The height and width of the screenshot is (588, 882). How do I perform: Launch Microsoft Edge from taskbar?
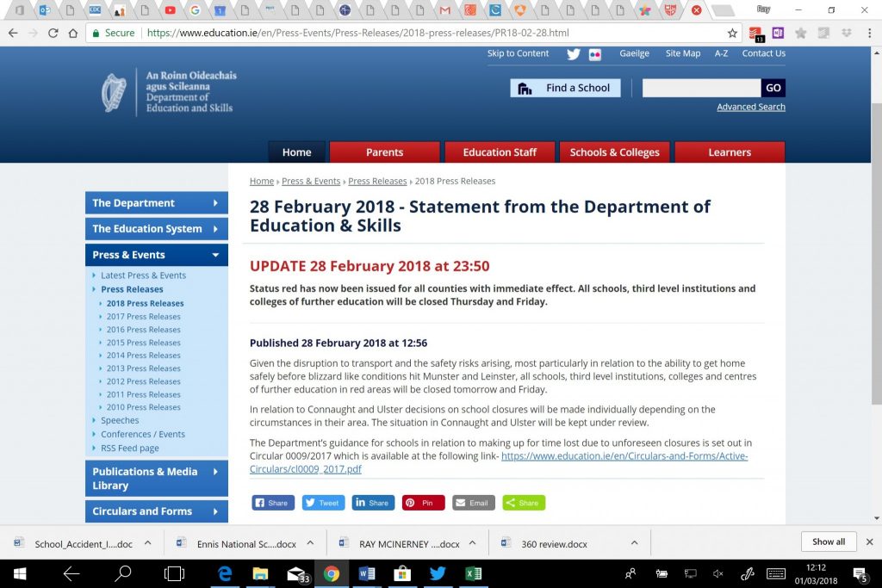pos(225,573)
